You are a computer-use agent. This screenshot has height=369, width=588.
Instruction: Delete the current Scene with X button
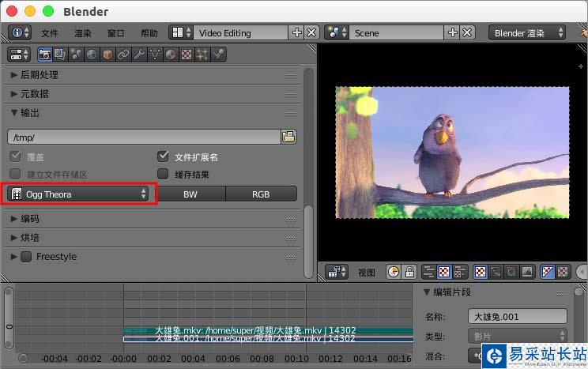click(467, 32)
